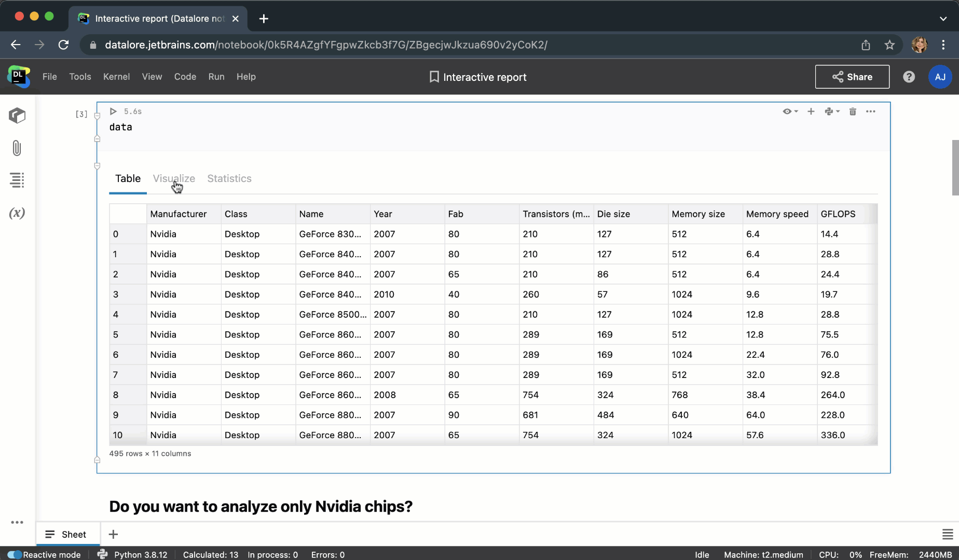Open the Code menu
This screenshot has height=560, width=959.
tap(185, 77)
